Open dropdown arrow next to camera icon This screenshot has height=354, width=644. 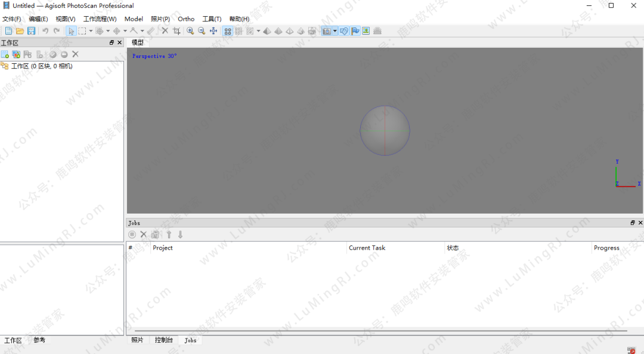tap(335, 31)
